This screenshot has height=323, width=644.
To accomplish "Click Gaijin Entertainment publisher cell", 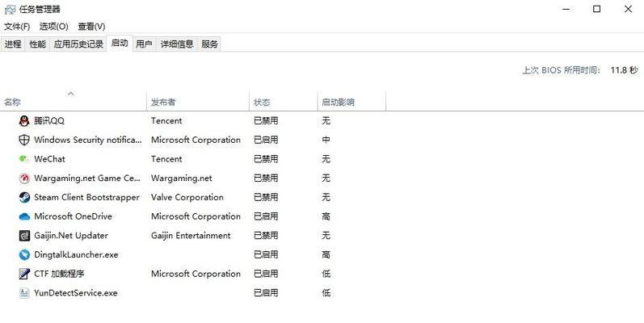I will (x=191, y=236).
